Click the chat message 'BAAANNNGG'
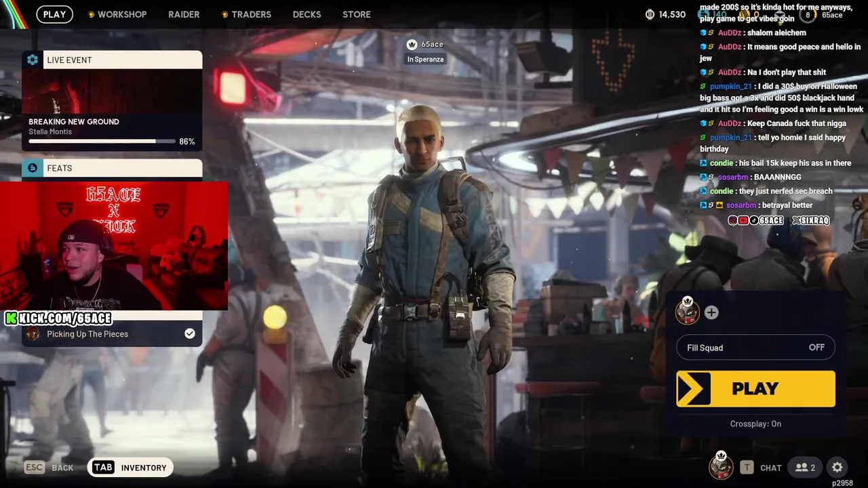The image size is (868, 488). (779, 177)
